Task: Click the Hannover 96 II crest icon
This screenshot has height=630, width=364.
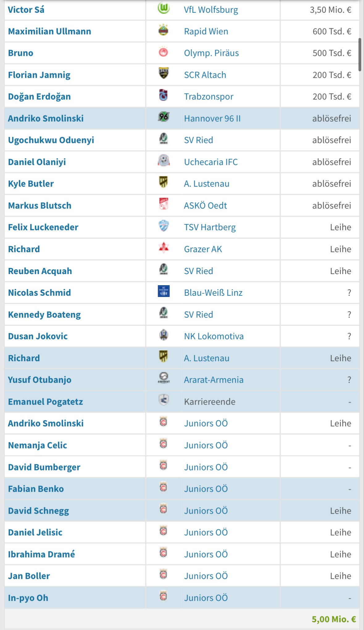Action: [x=163, y=117]
